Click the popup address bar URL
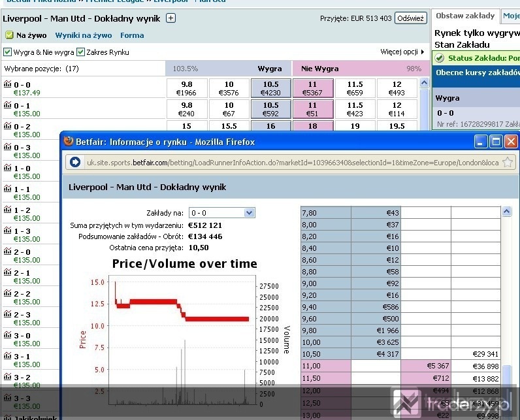Screen dimensions: 520x420 (x=293, y=163)
